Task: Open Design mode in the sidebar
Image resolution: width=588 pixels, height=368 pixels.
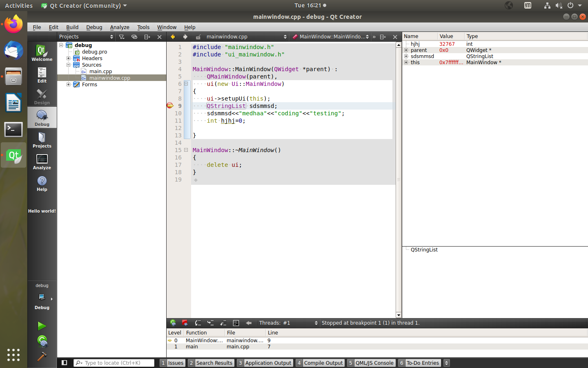Action: pos(42,96)
